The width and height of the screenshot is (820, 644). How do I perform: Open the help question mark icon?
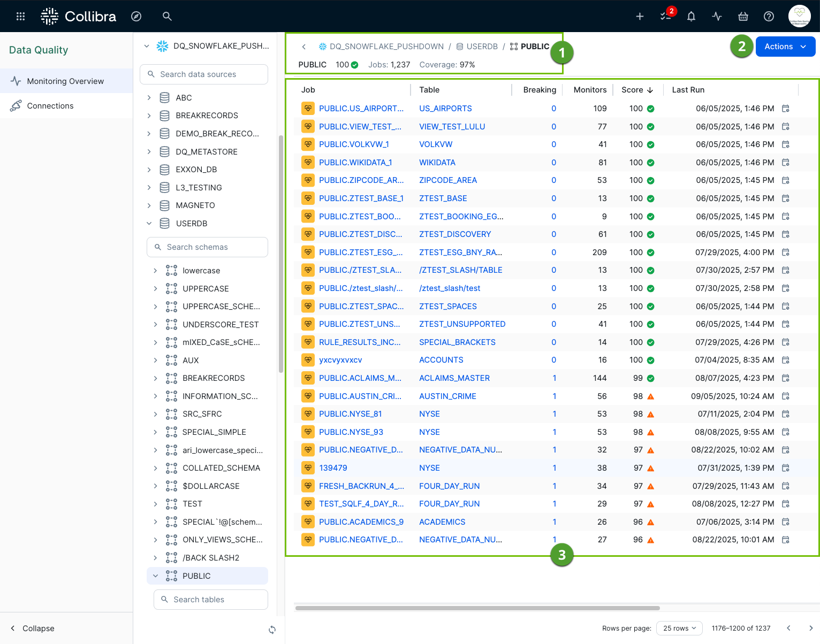point(769,16)
